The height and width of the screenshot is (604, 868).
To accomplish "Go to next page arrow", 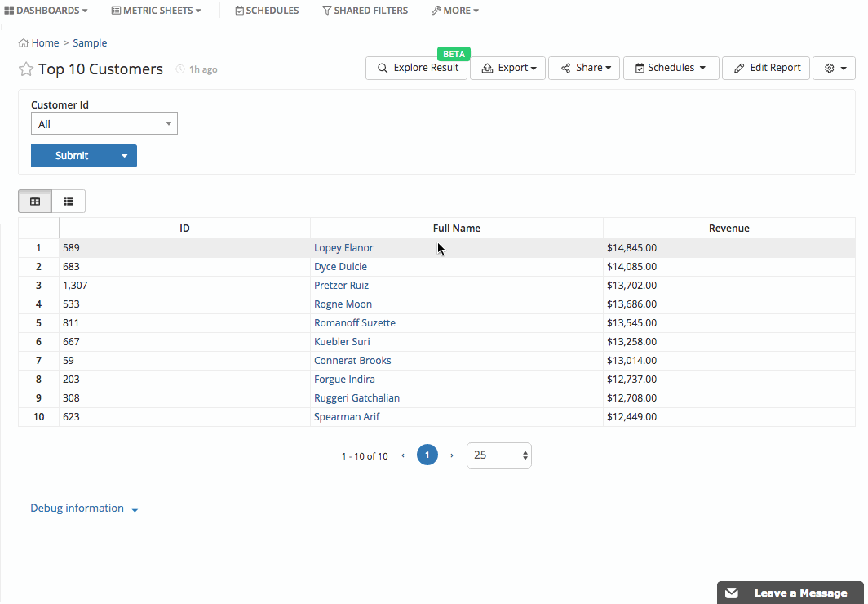I will (452, 455).
